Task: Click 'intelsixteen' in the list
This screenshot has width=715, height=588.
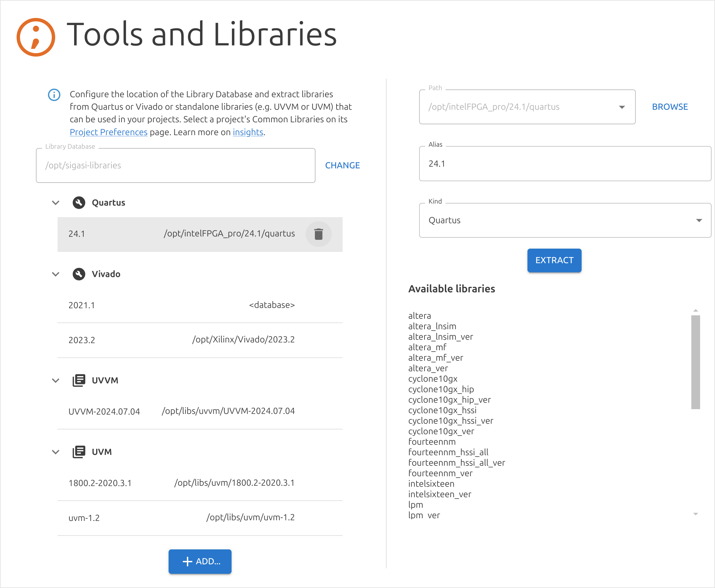Action: pos(431,484)
